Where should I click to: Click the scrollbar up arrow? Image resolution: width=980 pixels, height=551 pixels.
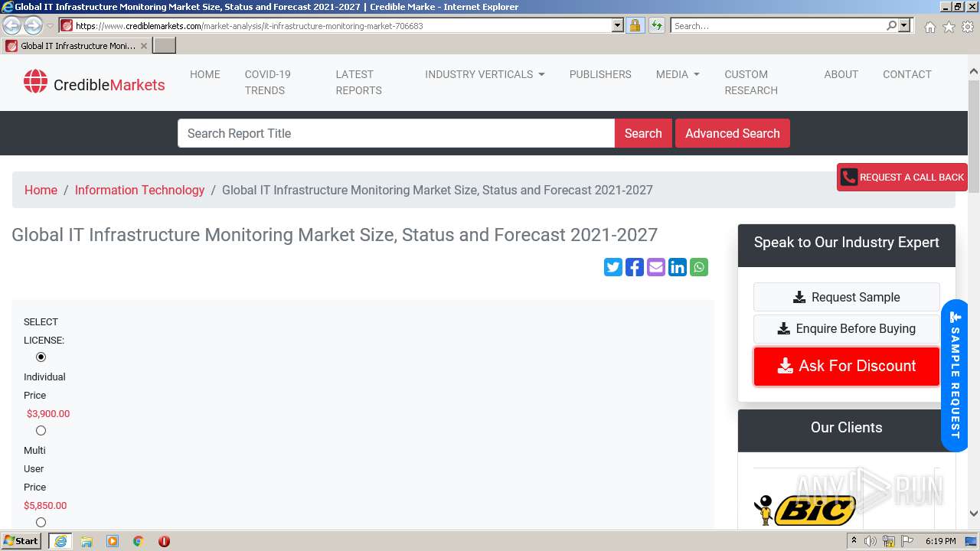coord(974,73)
